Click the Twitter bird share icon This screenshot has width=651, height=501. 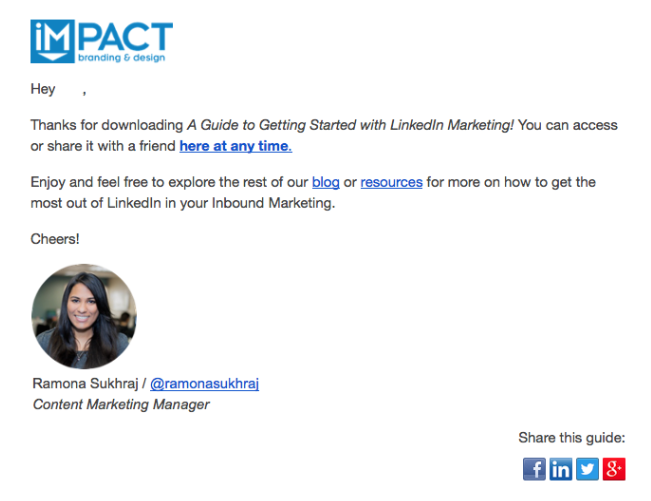coord(587,468)
